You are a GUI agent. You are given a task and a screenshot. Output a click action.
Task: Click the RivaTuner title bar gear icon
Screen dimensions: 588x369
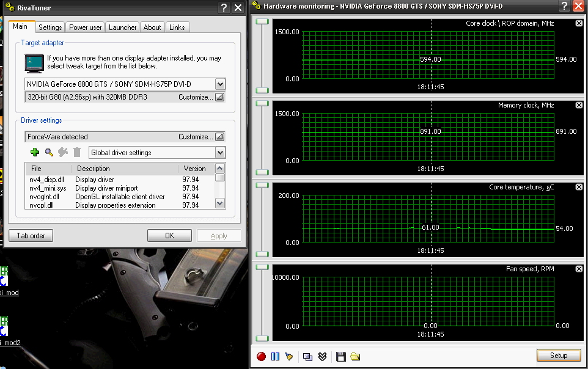pyautogui.click(x=10, y=7)
